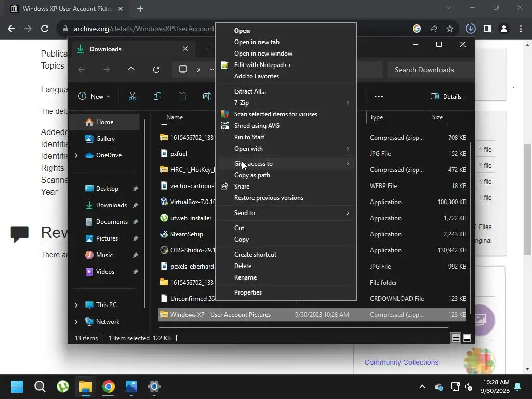This screenshot has height=399, width=532.
Task: Click Create shortcut entry
Action: click(286, 255)
